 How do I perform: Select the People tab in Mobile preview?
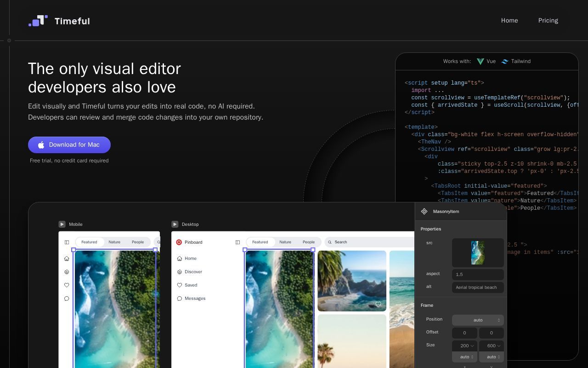point(138,242)
